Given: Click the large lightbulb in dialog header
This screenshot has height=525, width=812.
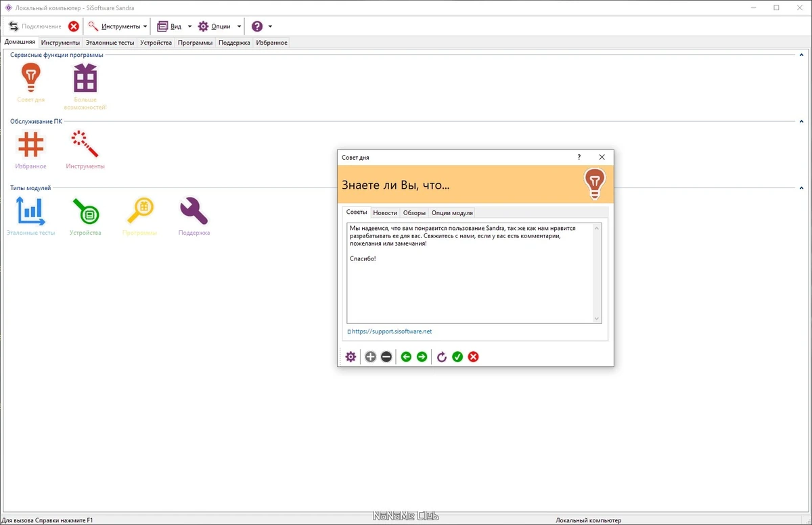Looking at the screenshot, I should pos(595,184).
